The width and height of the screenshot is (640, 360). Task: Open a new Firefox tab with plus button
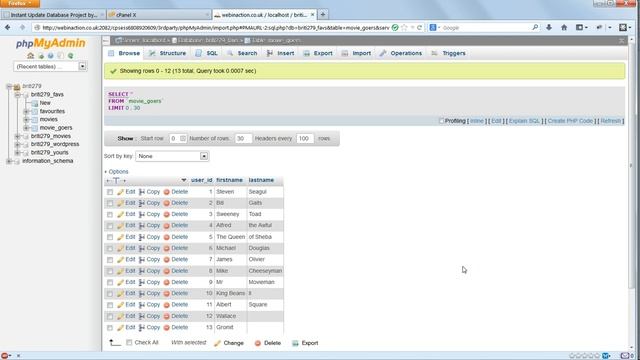pos(323,15)
